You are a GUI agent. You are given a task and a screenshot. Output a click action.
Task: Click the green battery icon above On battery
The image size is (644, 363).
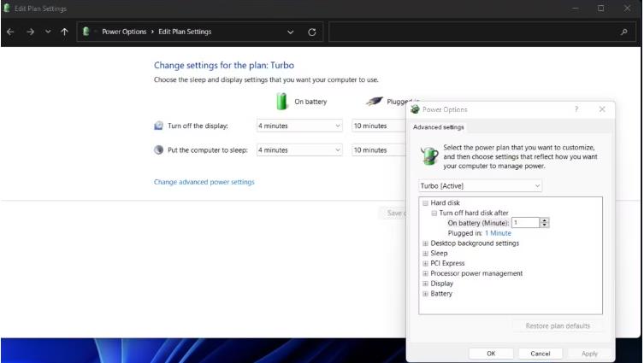click(x=281, y=102)
